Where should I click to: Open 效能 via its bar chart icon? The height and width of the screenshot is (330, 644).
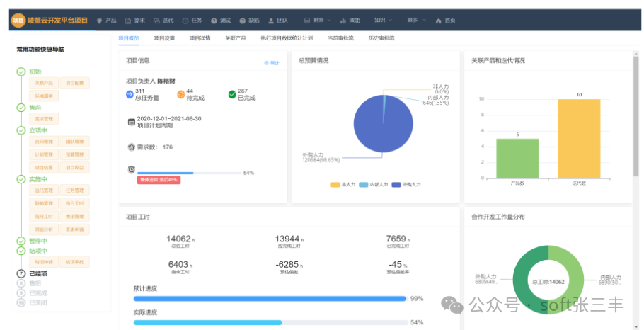(x=343, y=21)
